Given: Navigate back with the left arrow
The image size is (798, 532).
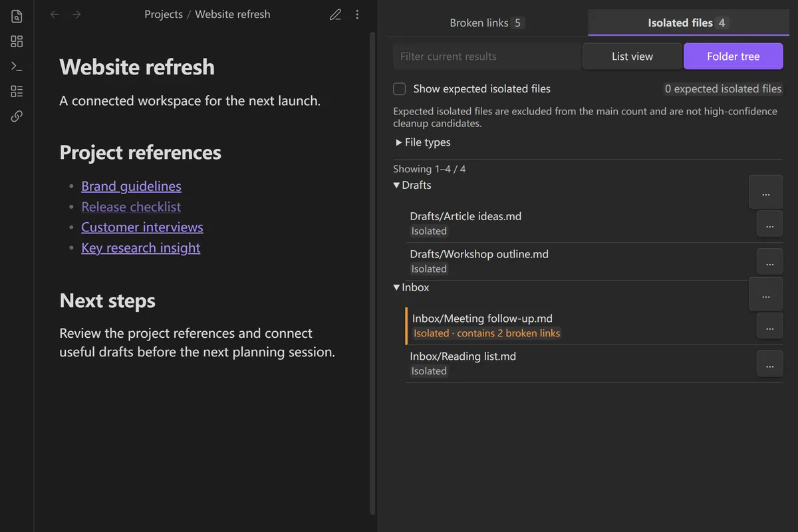Looking at the screenshot, I should coord(55,14).
